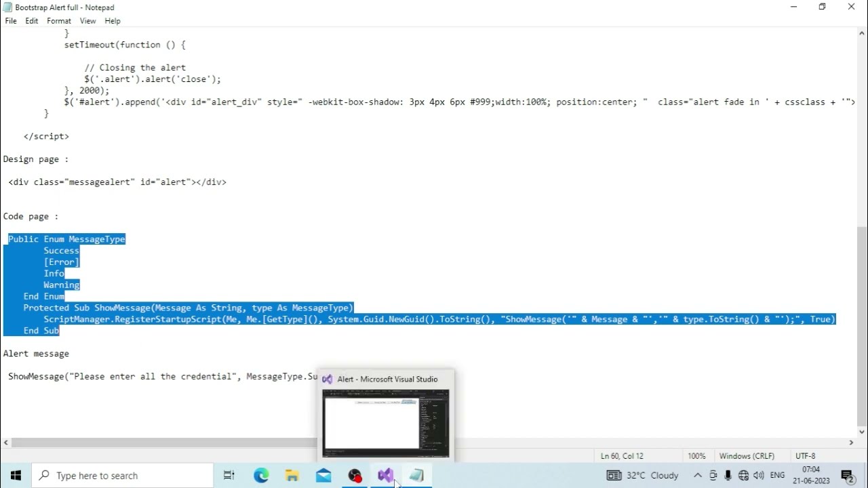868x488 pixels.
Task: Click the vertical scrollbar down arrow
Action: 862,431
